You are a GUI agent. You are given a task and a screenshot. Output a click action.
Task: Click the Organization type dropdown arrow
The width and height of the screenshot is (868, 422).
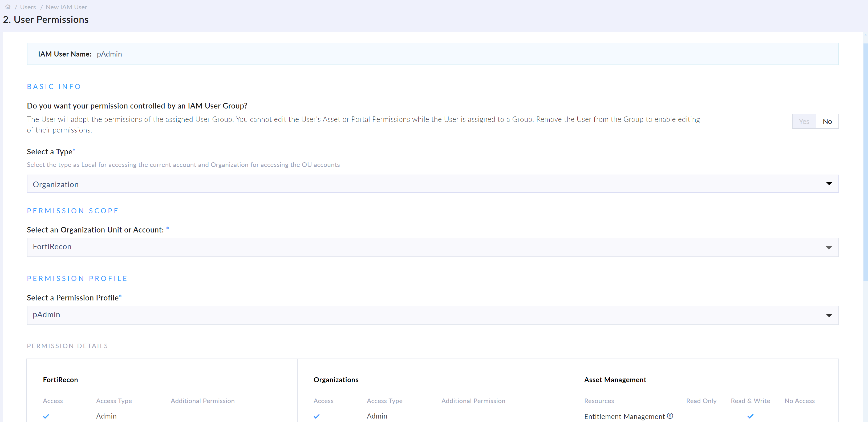click(x=829, y=184)
